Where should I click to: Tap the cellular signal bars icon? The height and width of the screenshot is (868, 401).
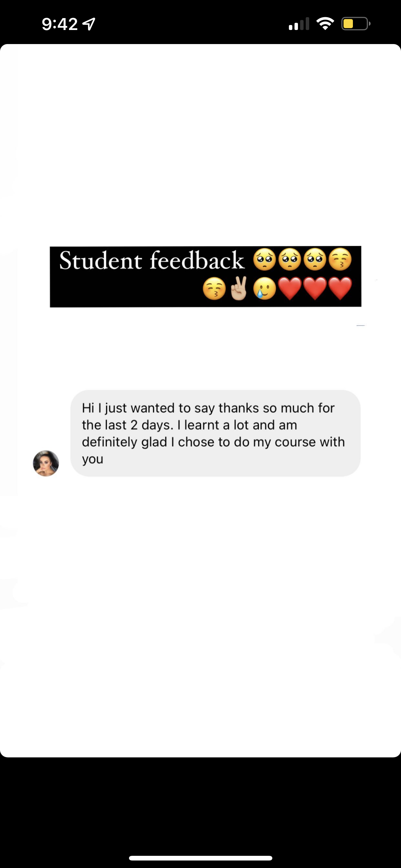pos(299,24)
